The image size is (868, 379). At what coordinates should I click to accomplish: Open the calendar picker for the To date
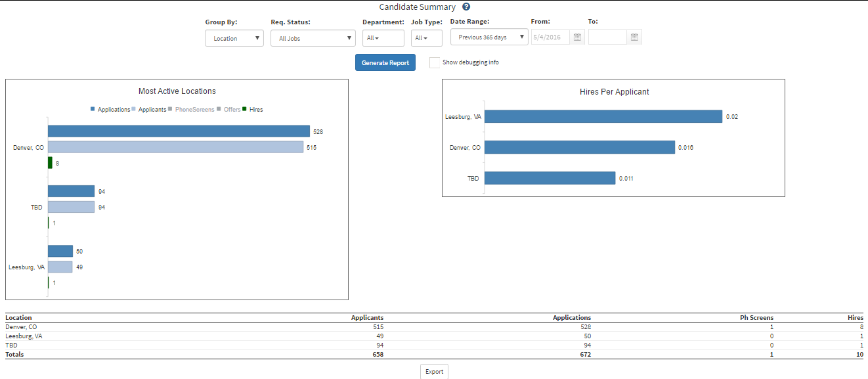coord(634,37)
